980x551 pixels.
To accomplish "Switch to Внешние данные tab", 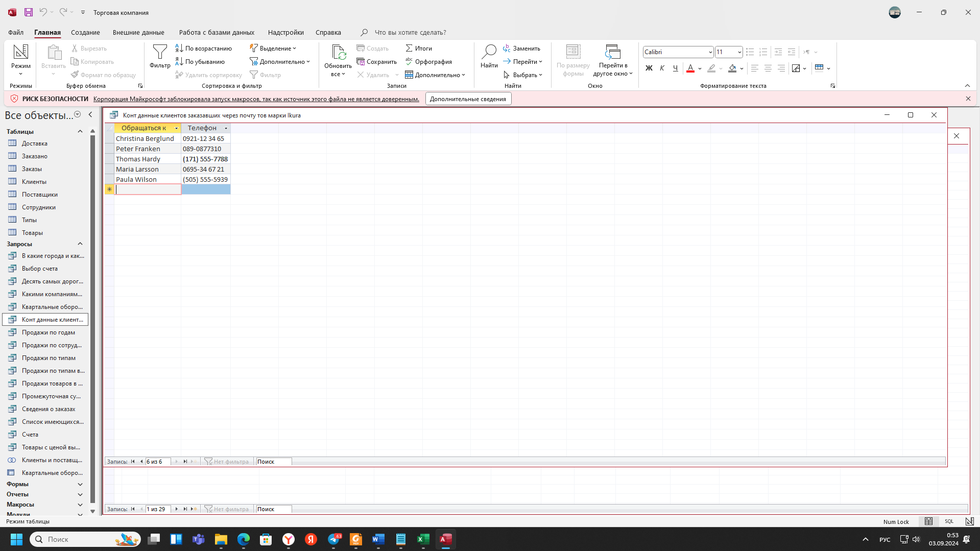I will point(138,32).
